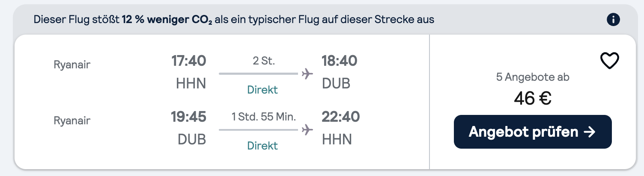Click the 19:45 return departure time
644x176 pixels.
pos(189,117)
